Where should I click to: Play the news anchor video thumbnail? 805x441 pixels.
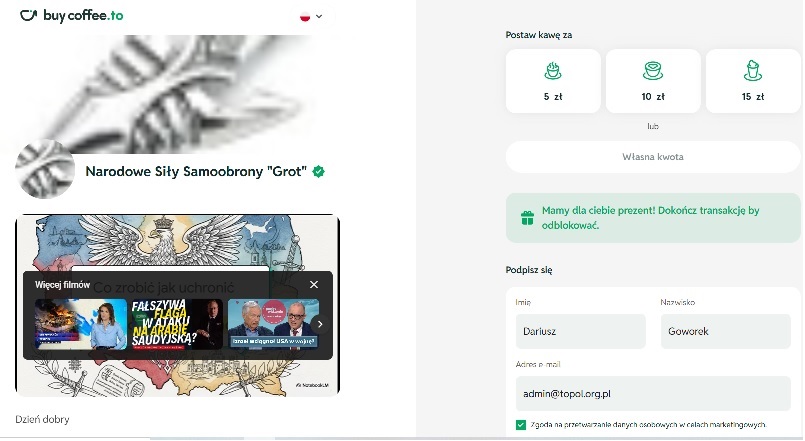point(81,324)
